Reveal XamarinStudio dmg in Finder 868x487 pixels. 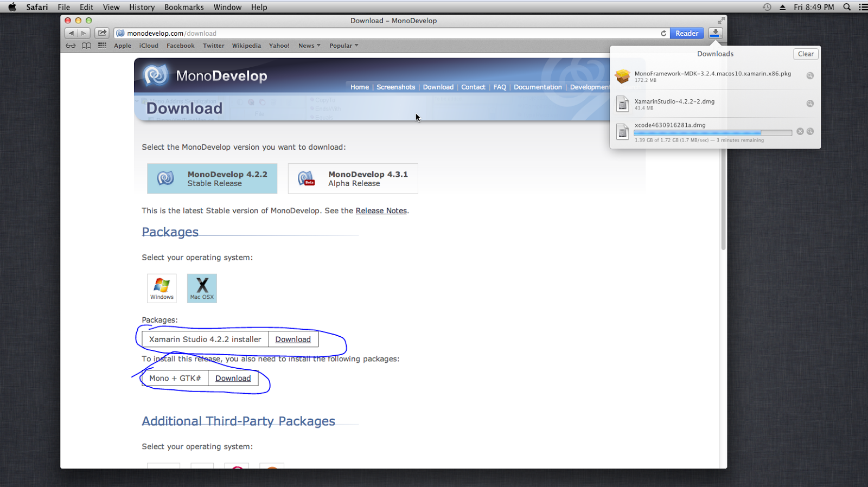810,104
